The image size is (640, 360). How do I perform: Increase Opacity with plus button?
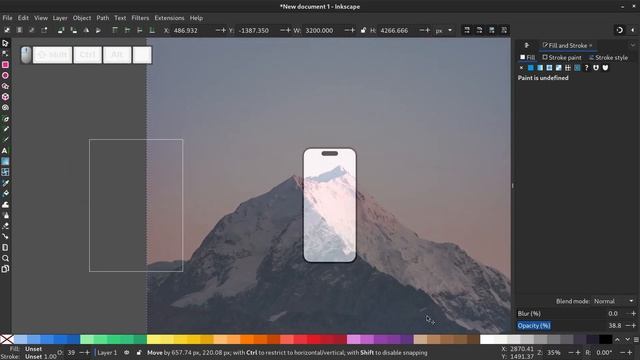633,326
